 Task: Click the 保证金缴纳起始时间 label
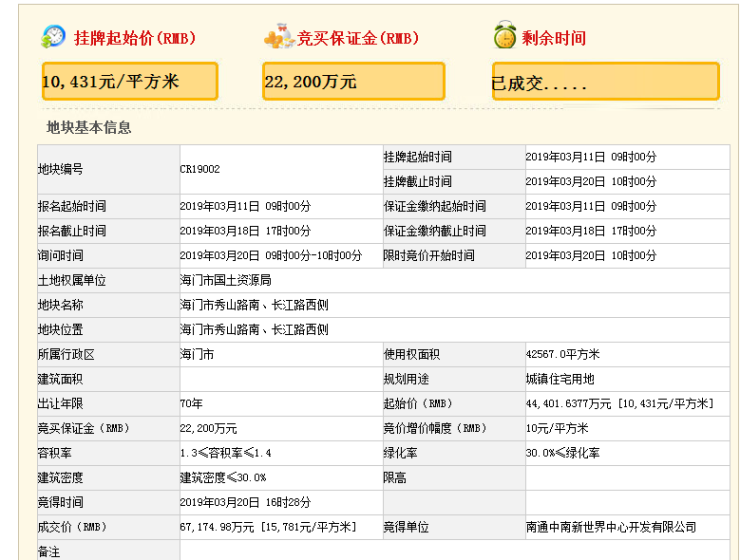click(x=435, y=206)
